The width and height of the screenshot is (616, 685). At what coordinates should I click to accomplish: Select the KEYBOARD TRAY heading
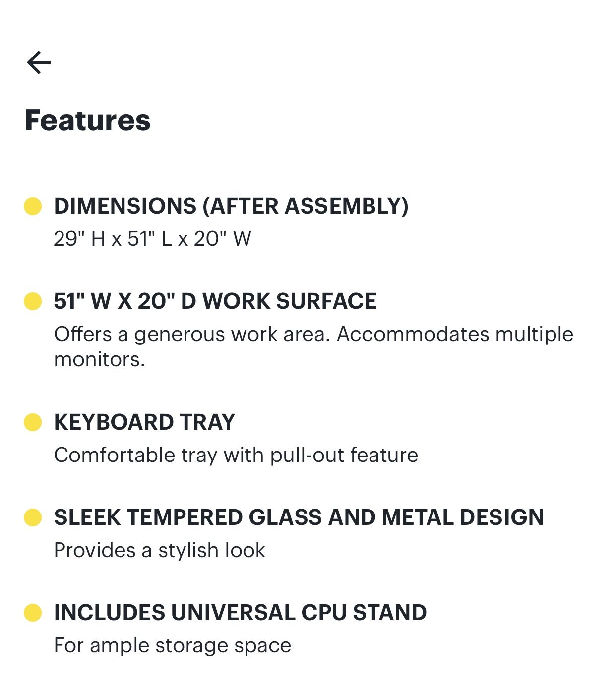tap(144, 422)
